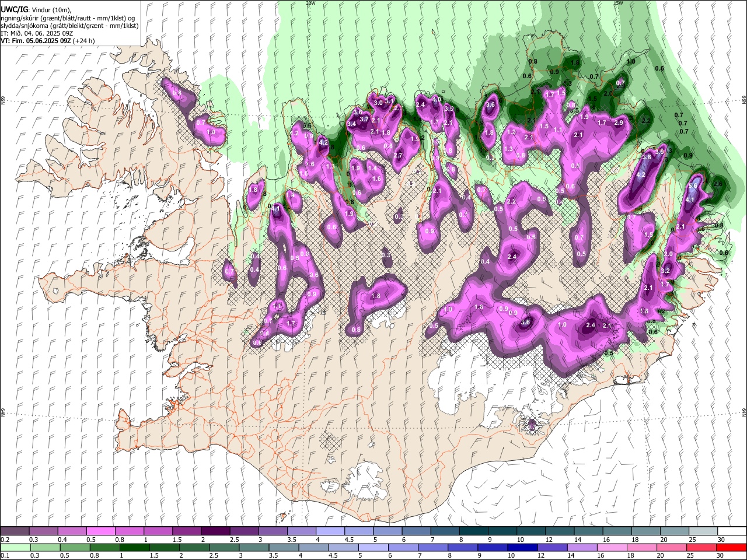
Task: Click the pale green 0.1–0.3 rain legend swatch
Action: 15,548
